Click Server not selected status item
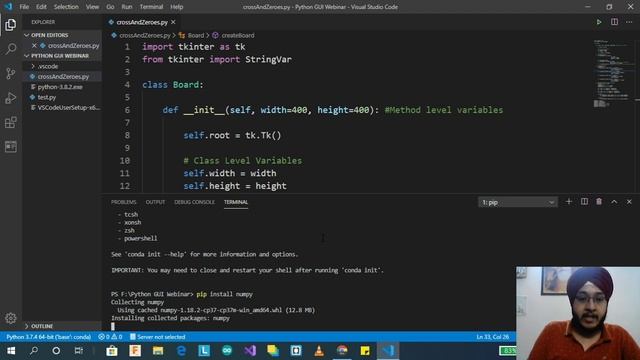Viewport: 640px width, 360px height. pyautogui.click(x=158, y=337)
